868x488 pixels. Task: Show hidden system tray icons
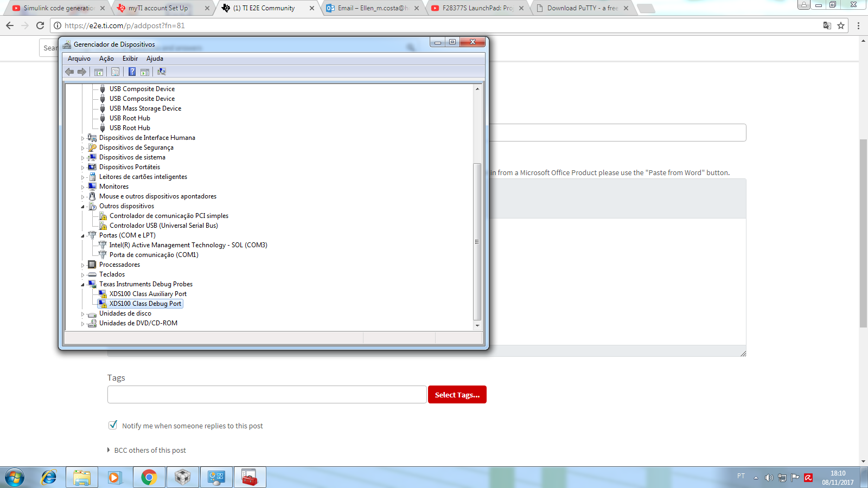coord(756,478)
